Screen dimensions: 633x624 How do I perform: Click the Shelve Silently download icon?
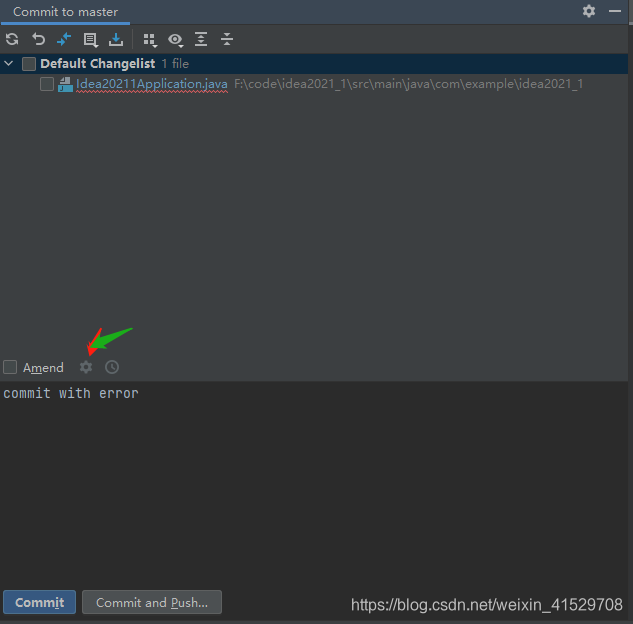tap(116, 39)
